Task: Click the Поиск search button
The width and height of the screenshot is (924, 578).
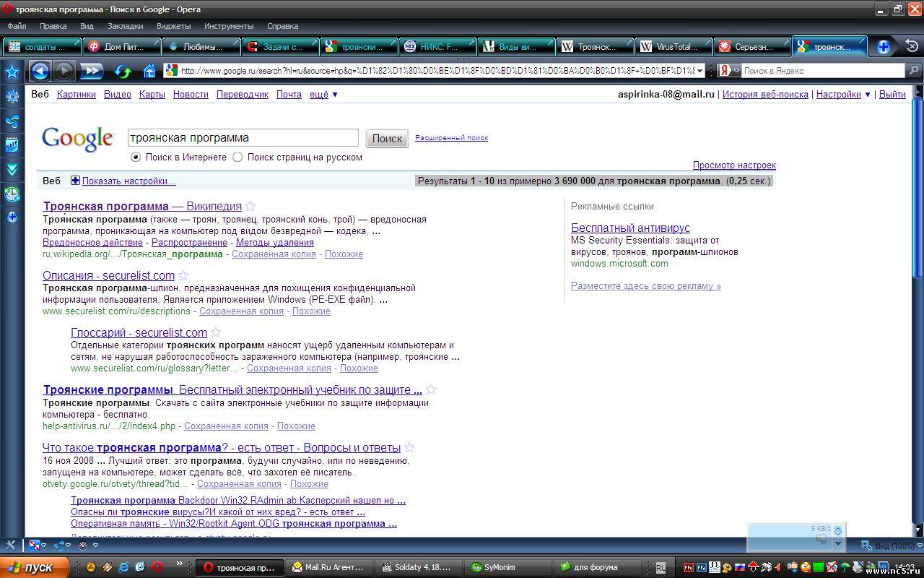Action: 387,138
